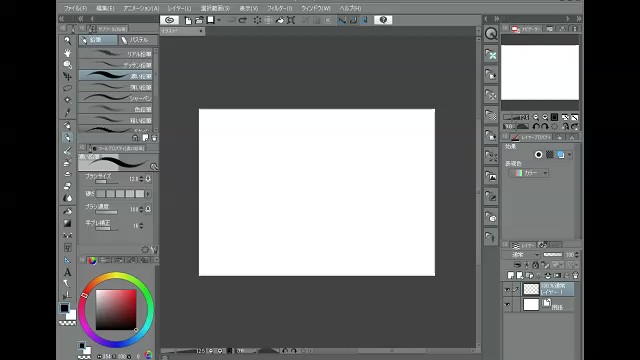Select the Text tool

67,272
